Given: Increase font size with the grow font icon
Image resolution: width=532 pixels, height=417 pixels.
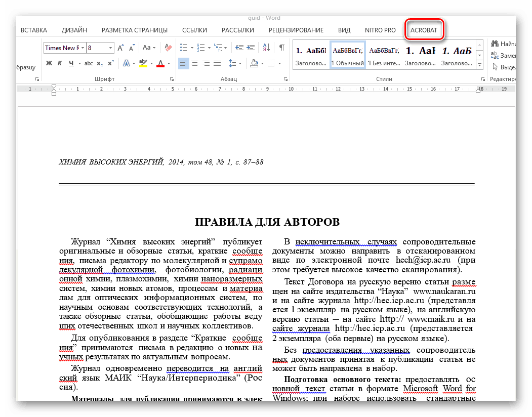Looking at the screenshot, I should pos(120,48).
